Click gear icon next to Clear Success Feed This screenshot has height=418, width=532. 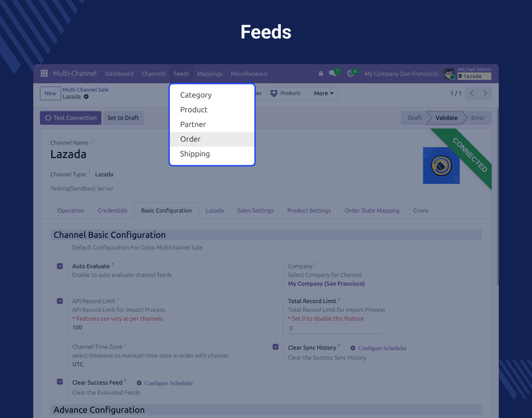click(139, 383)
